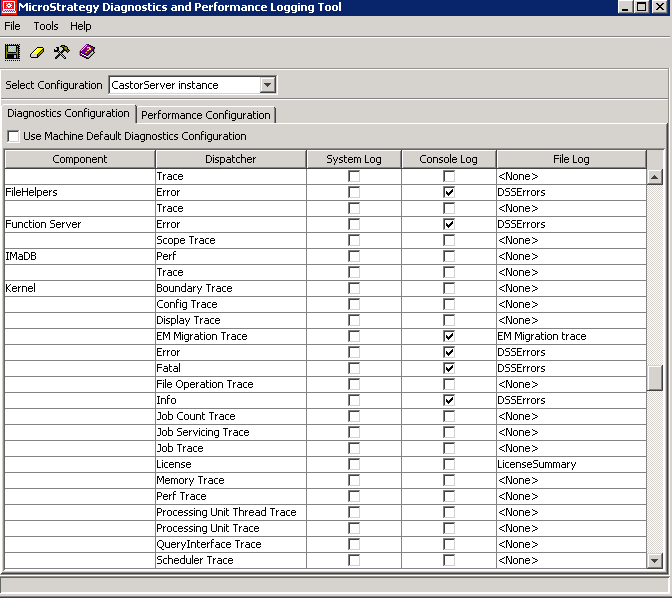Click the vertical scrollbar thumb
Screen dimensions: 672x598
point(654,378)
